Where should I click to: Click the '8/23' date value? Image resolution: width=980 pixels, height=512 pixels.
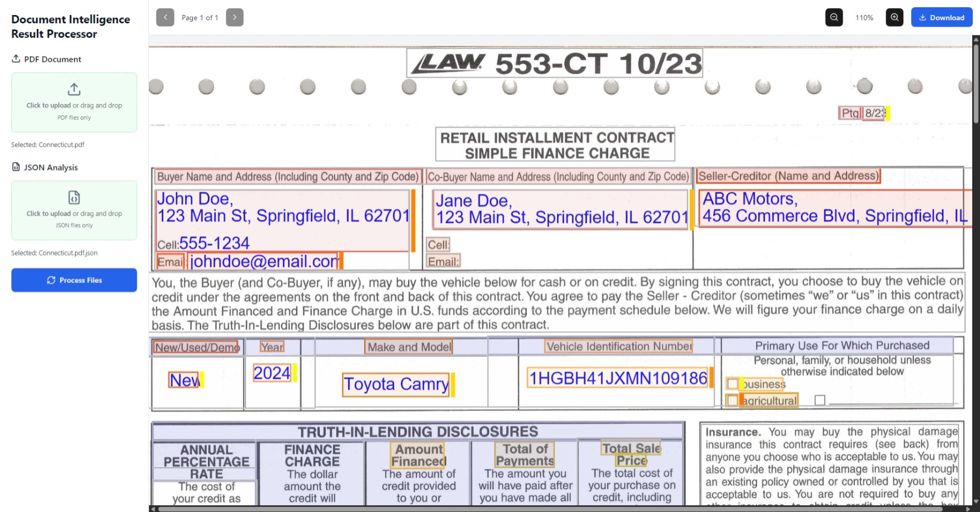click(875, 113)
